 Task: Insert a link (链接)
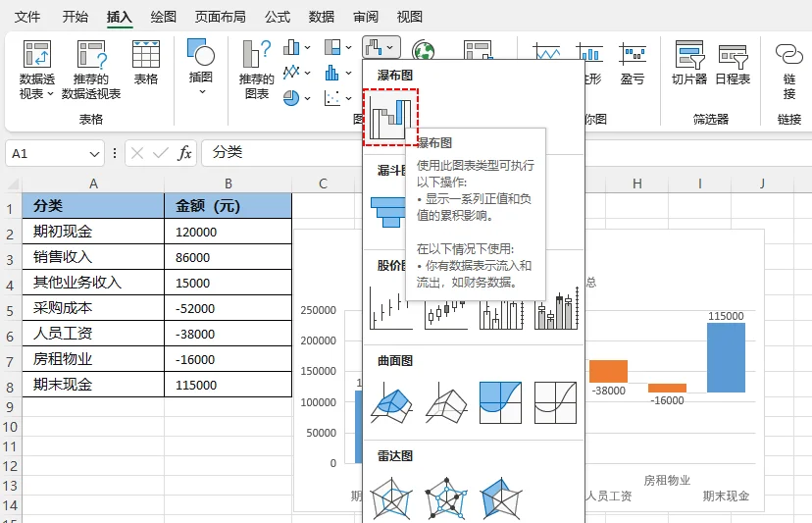click(x=788, y=70)
